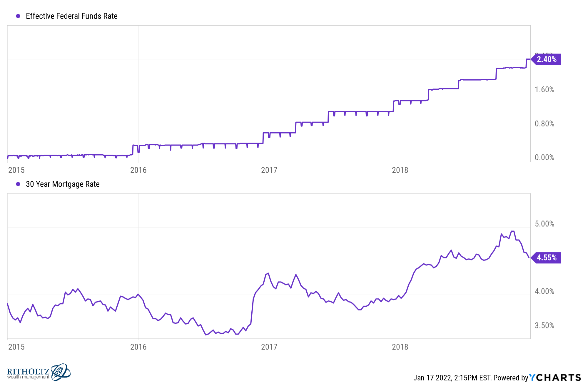Click the 2016 label on the bottom chart axis

138,347
